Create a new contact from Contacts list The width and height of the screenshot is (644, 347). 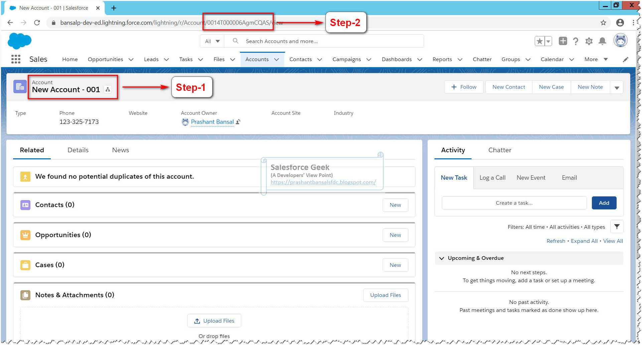click(395, 205)
